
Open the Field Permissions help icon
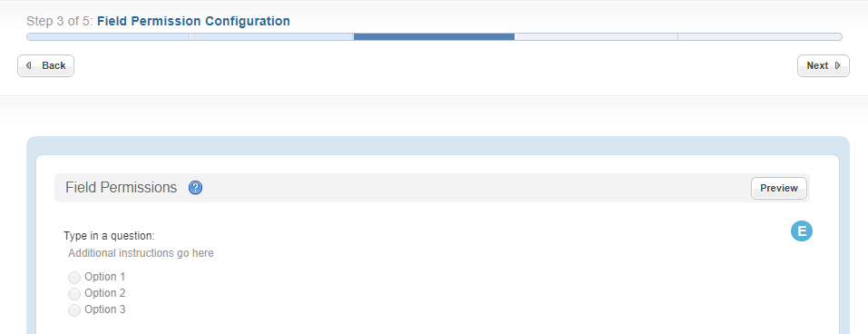[195, 188]
